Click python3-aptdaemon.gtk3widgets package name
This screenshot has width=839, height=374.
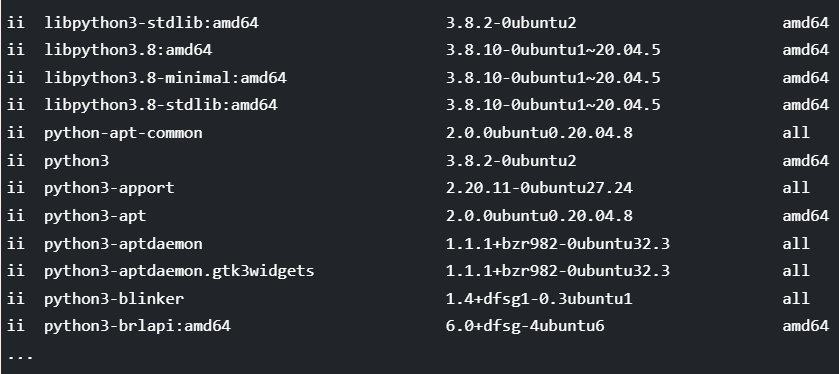pyautogui.click(x=179, y=271)
